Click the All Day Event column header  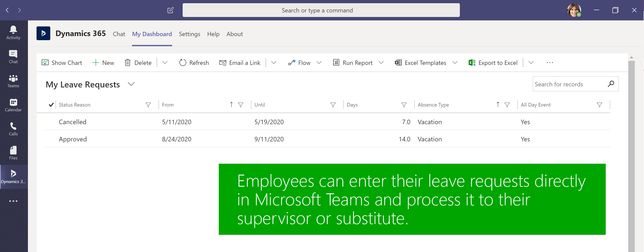[x=535, y=105]
